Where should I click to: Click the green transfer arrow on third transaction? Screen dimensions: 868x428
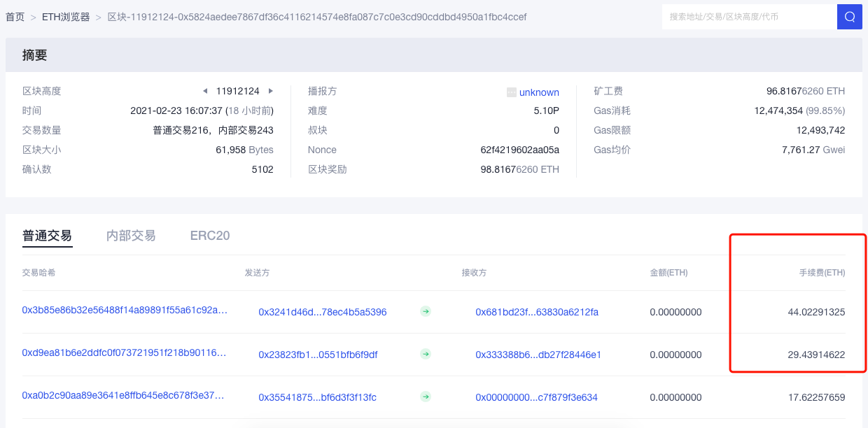pyautogui.click(x=425, y=397)
